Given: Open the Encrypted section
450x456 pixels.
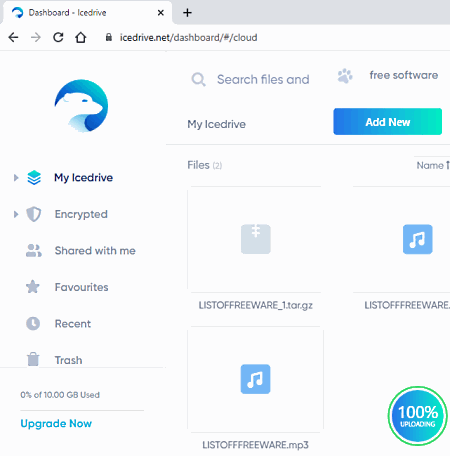Looking at the screenshot, I should click(81, 214).
